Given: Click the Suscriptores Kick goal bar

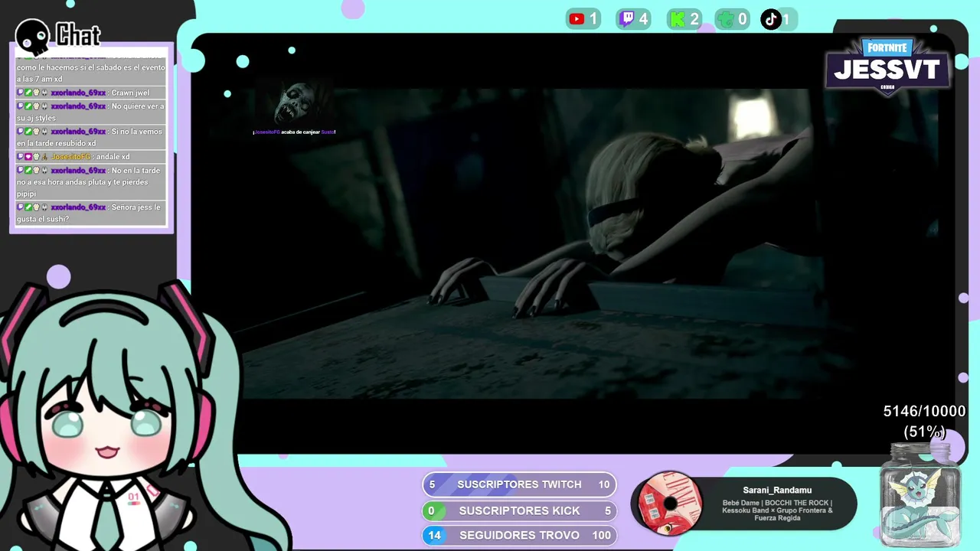Looking at the screenshot, I should click(519, 510).
